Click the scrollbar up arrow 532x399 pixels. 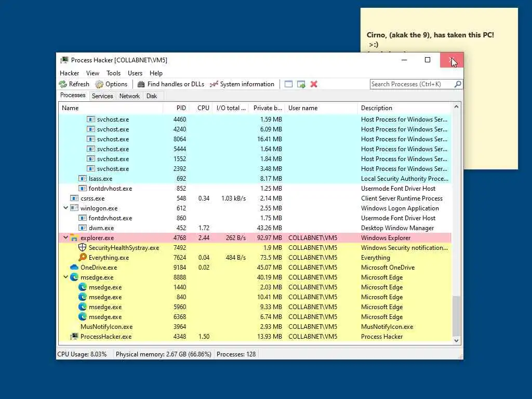pyautogui.click(x=456, y=107)
